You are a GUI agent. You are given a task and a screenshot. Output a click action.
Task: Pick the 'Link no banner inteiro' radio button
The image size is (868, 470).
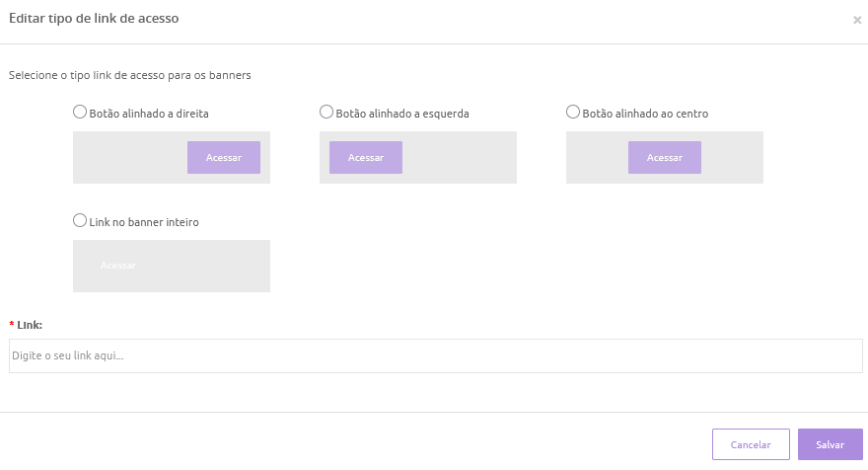click(80, 221)
